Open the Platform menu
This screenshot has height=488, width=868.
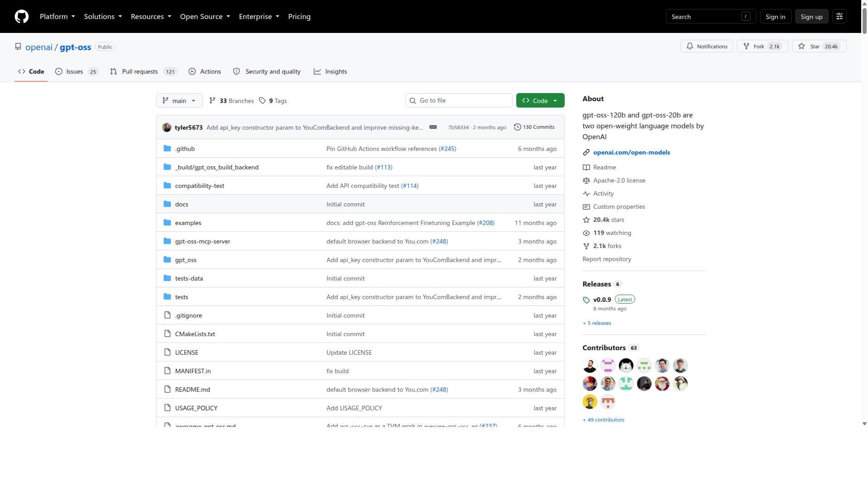pyautogui.click(x=57, y=16)
